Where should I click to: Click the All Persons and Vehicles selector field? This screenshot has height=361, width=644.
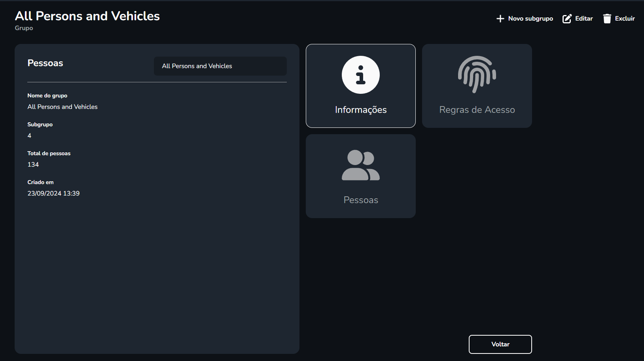pyautogui.click(x=220, y=66)
